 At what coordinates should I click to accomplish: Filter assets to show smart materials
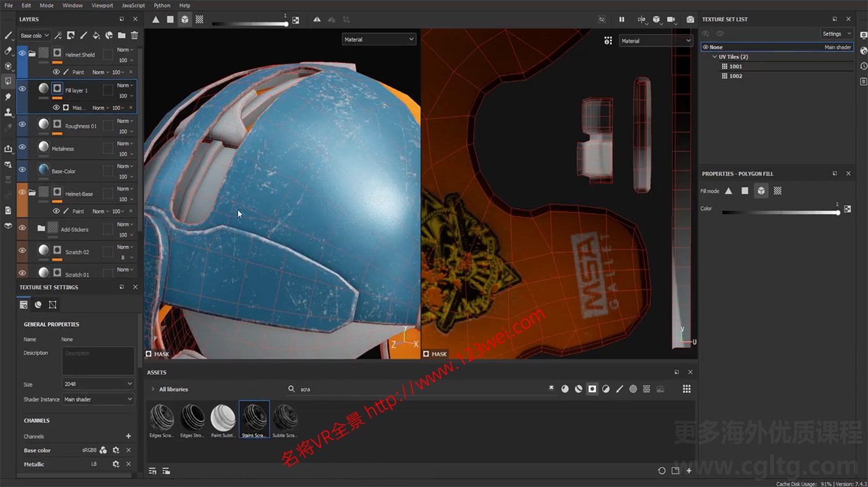coord(578,389)
